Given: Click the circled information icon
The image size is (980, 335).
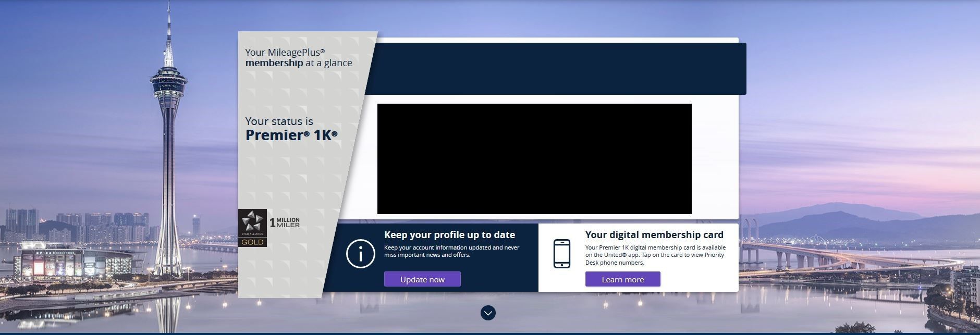Looking at the screenshot, I should coord(360,254).
